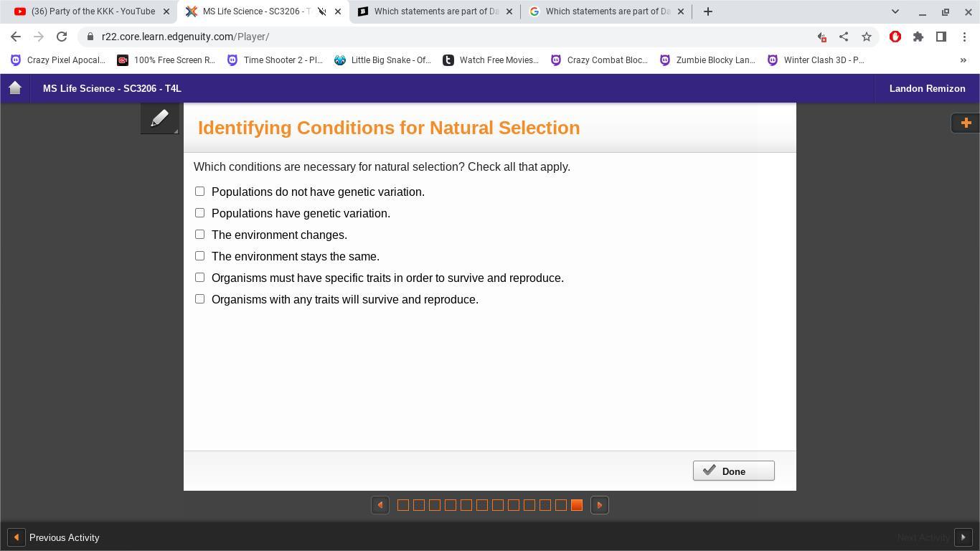
Task: Reload the page in browser
Action: (x=62, y=37)
